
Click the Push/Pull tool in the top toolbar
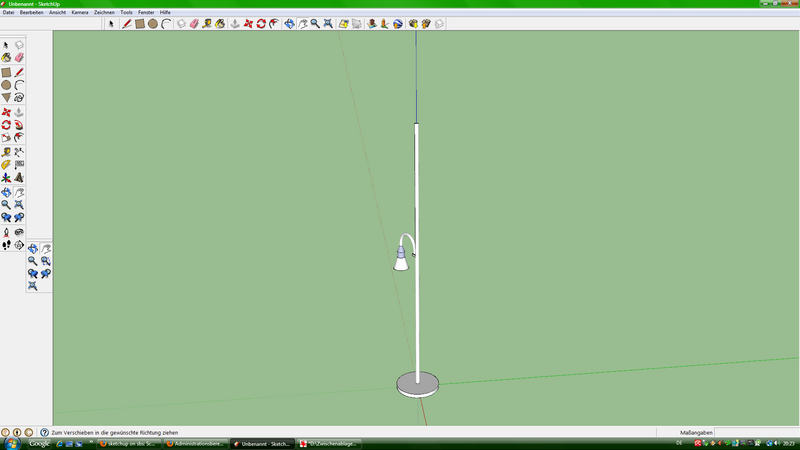[x=235, y=23]
